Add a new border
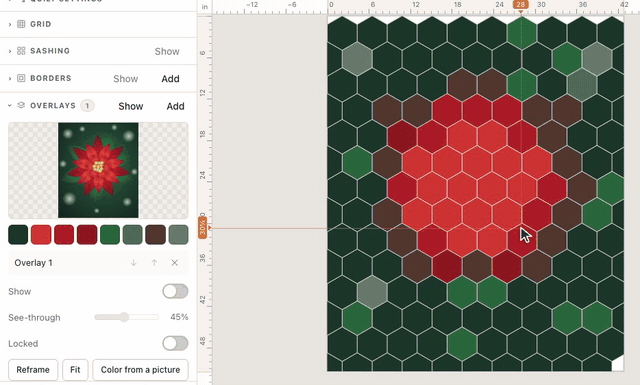Image resolution: width=640 pixels, height=385 pixels. click(x=170, y=79)
